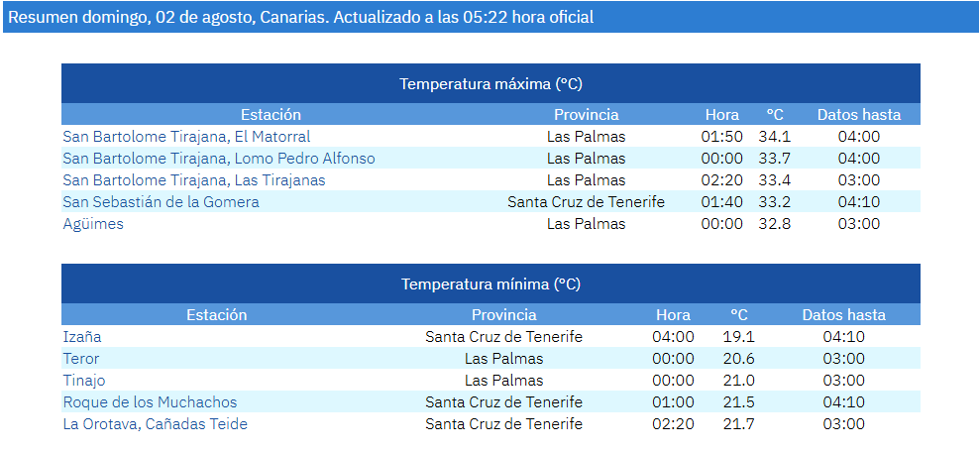Screen dimensions: 980x452
Task: Open the Teror station link
Action: (x=81, y=358)
